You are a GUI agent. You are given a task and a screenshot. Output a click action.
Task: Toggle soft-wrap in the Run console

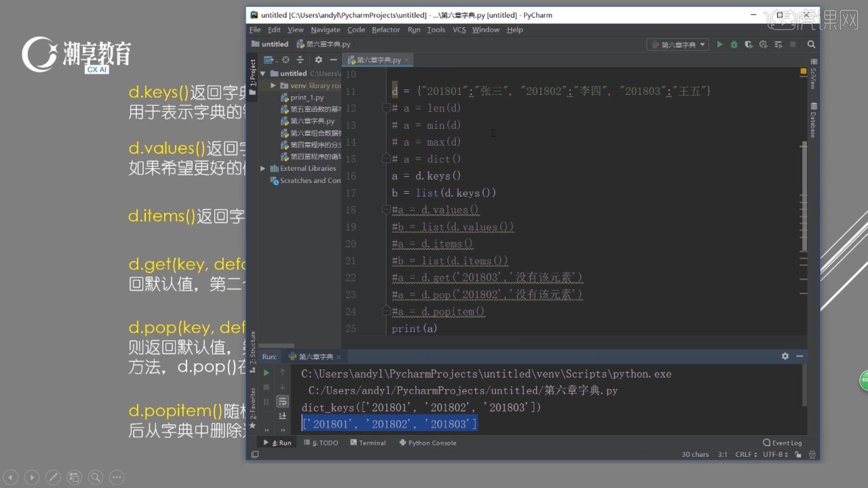[283, 401]
